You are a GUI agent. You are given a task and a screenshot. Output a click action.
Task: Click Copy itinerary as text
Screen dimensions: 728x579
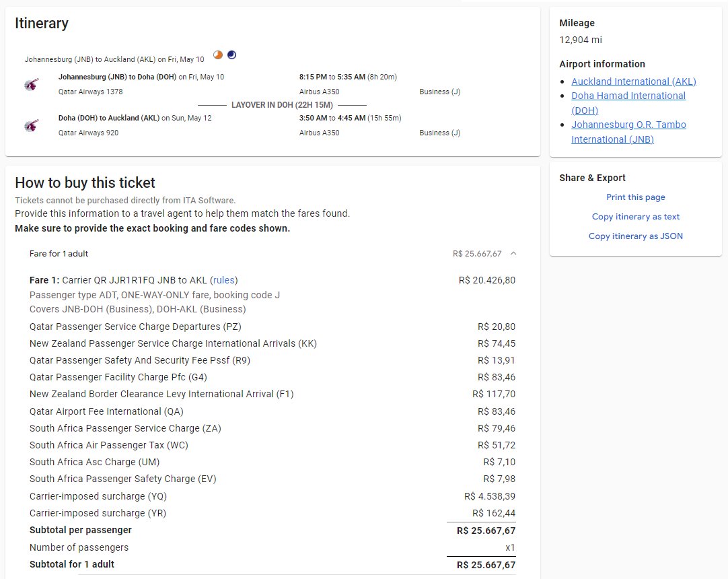636,217
